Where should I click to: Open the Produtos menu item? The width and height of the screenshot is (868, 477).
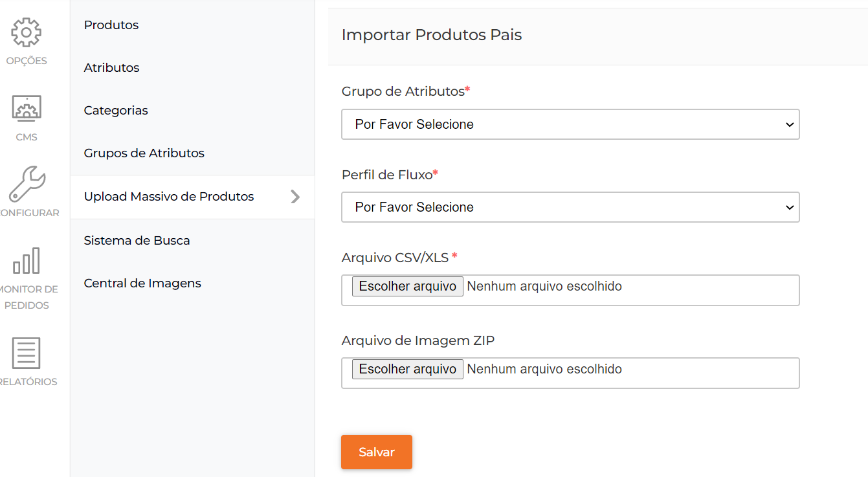point(111,25)
